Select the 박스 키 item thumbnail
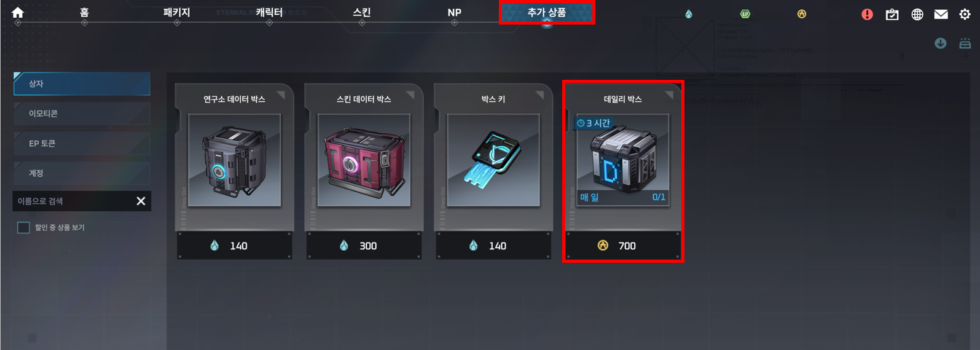 click(x=493, y=160)
